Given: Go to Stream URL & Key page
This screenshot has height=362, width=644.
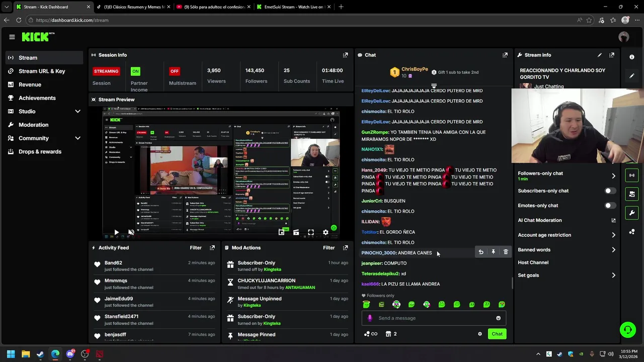Looking at the screenshot, I should pyautogui.click(x=42, y=71).
